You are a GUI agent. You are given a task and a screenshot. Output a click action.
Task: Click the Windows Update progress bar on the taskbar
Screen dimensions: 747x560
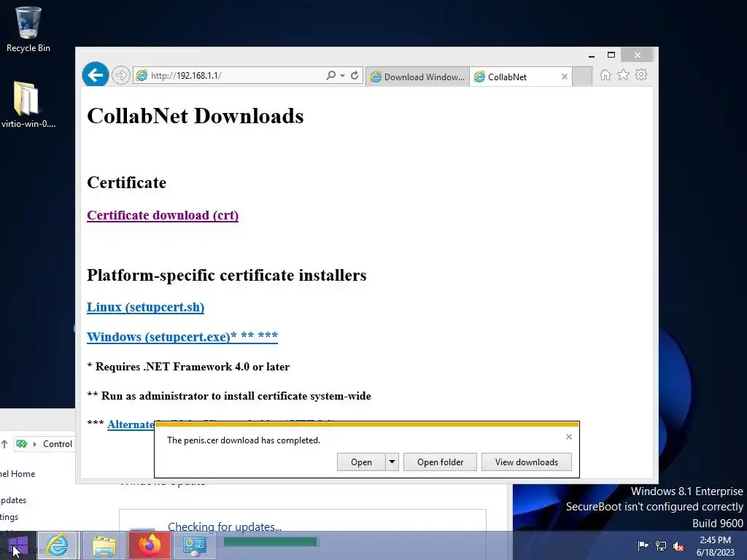click(270, 542)
